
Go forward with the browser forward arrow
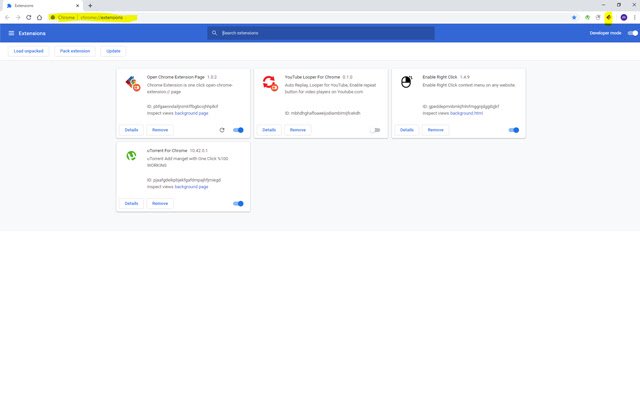coord(18,18)
